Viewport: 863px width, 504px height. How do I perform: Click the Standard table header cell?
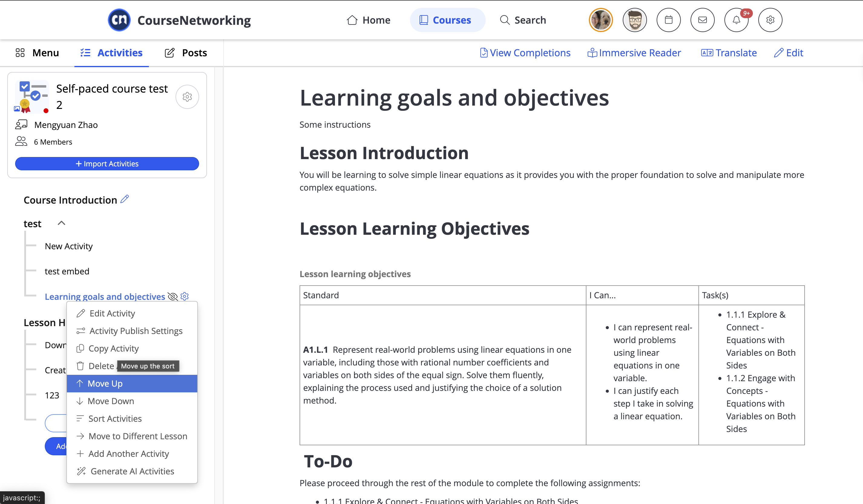(442, 295)
